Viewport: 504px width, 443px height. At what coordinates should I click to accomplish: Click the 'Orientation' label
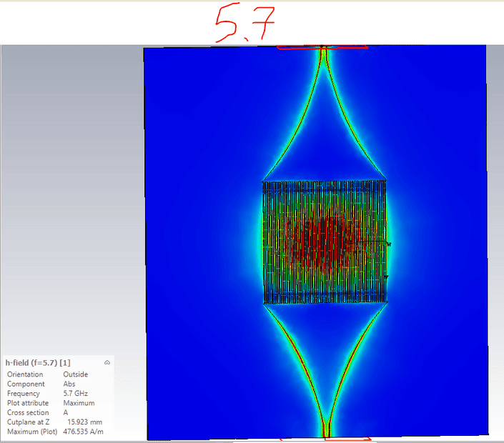click(25, 374)
